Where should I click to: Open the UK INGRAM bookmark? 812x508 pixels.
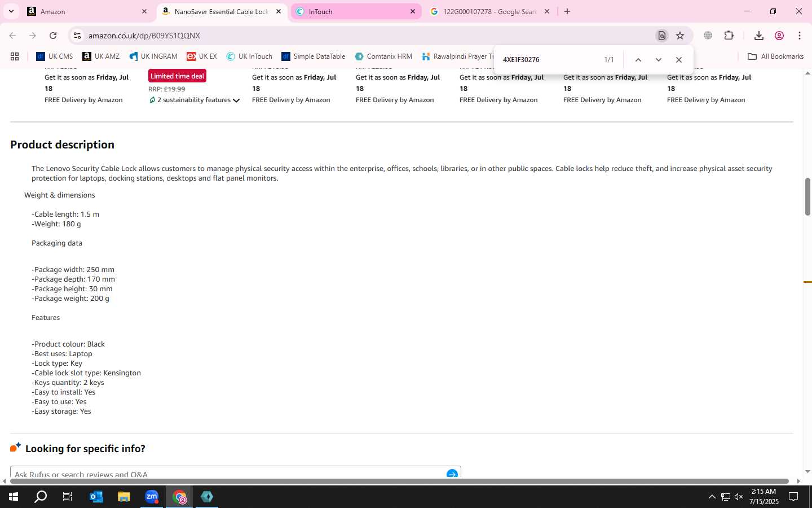pos(153,56)
